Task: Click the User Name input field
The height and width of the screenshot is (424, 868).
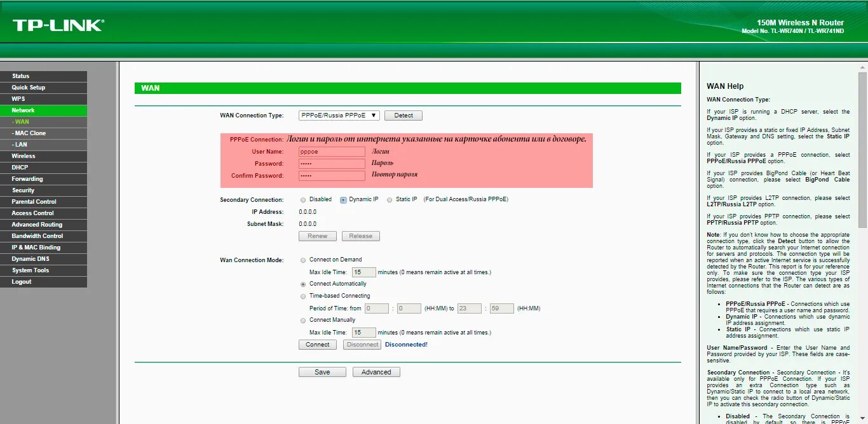Action: pyautogui.click(x=332, y=152)
